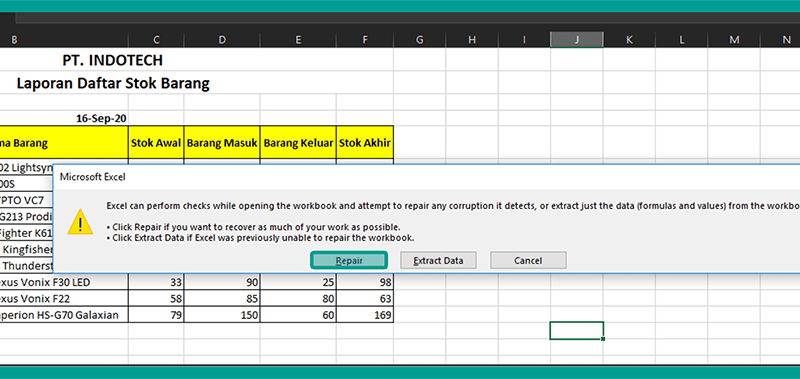Click Barang Masuk value 90
Viewport: 800px width, 379px height.
pos(222,282)
